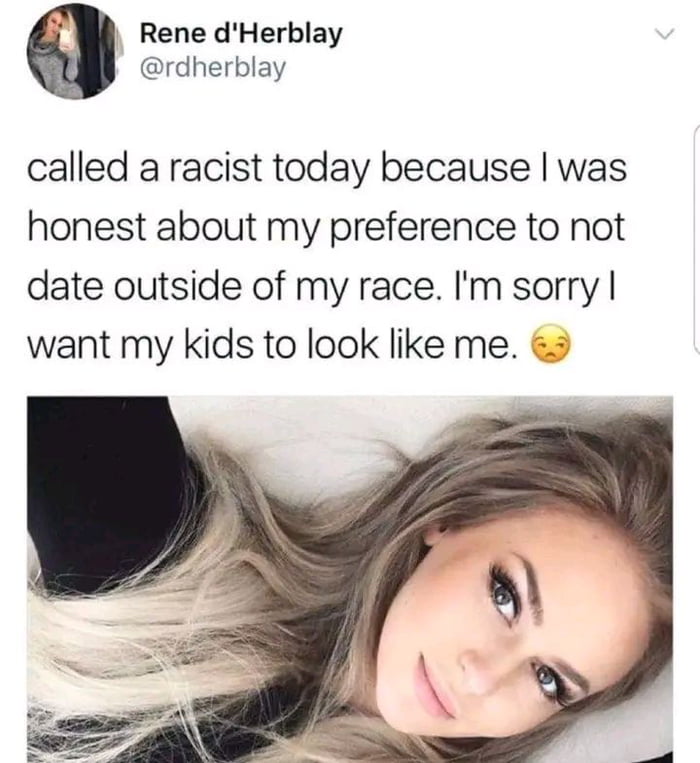
Task: Click the word "today" in the tweet
Action: click(x=321, y=168)
